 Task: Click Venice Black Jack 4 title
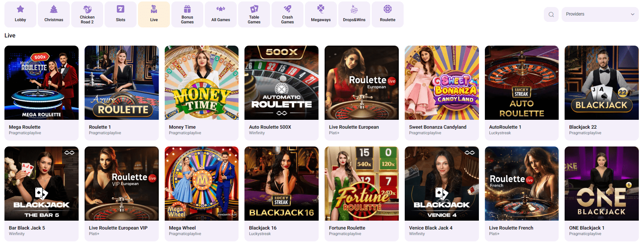(x=431, y=228)
